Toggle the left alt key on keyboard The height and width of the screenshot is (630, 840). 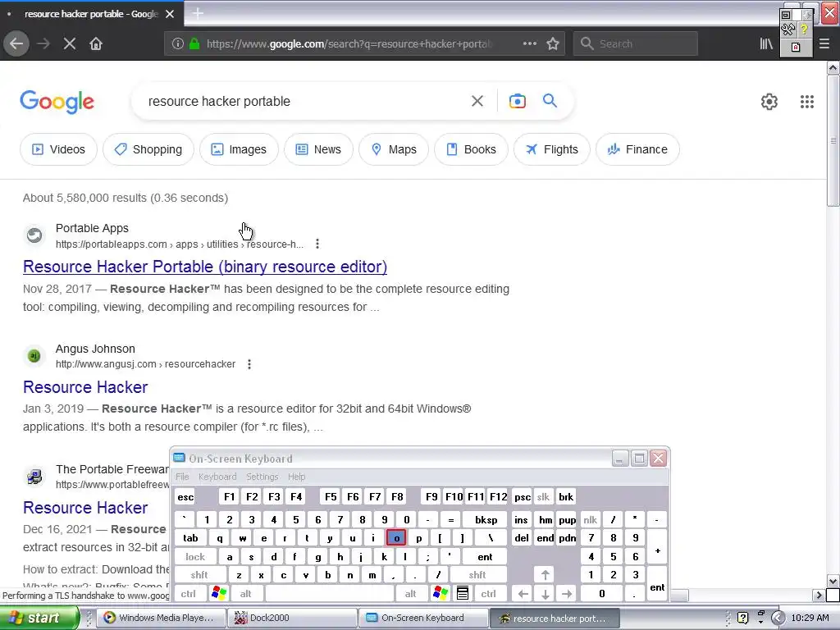point(245,594)
